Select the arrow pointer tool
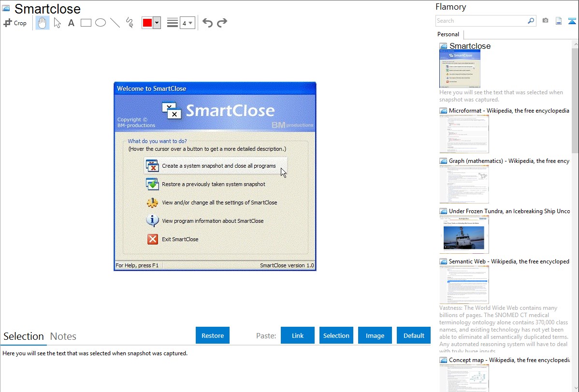This screenshot has height=392, width=579. click(57, 23)
